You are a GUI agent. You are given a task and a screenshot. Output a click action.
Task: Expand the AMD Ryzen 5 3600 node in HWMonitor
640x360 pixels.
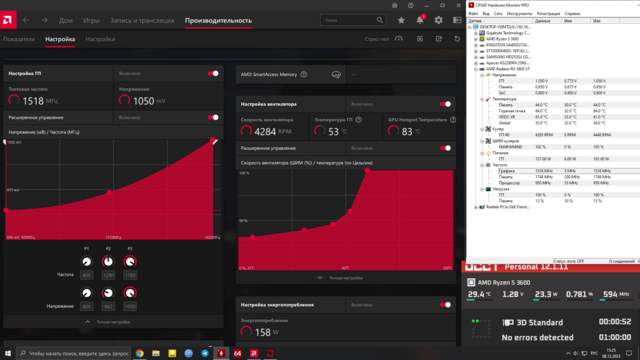476,39
